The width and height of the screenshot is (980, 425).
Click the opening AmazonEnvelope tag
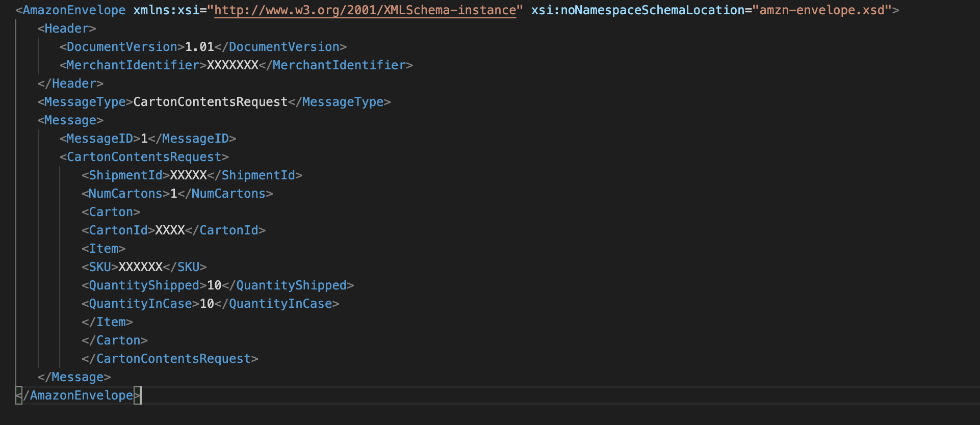[70, 10]
